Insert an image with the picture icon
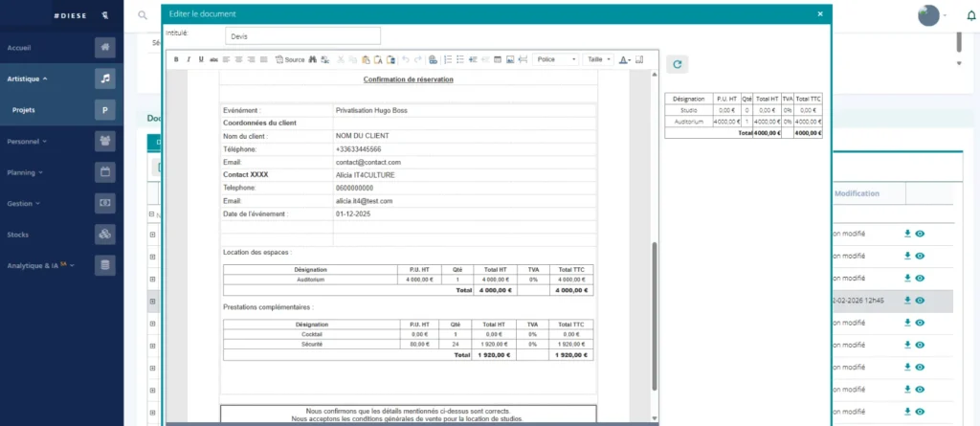The image size is (980, 426). tap(510, 59)
